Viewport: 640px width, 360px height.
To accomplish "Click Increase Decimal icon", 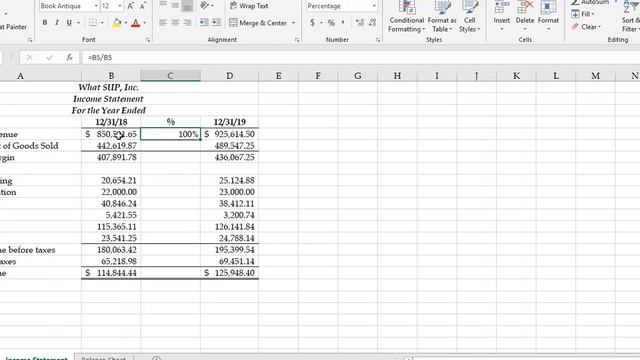I will tap(360, 23).
